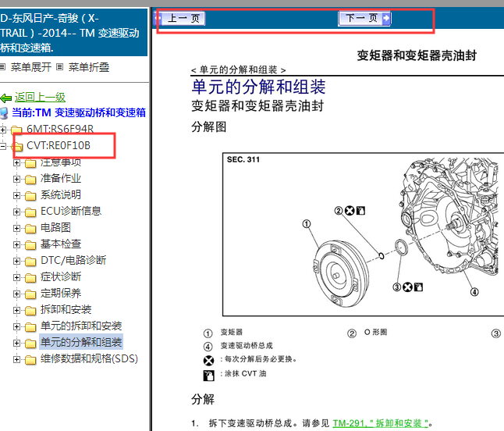Open 单元的拆卸和安装 section
The width and height of the screenshot is (504, 431).
tap(81, 326)
